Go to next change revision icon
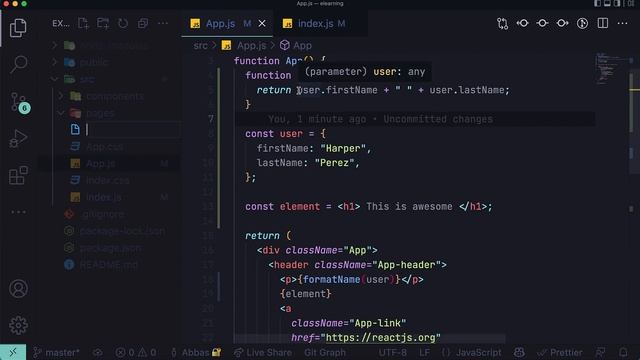The image size is (640, 360). tap(562, 23)
